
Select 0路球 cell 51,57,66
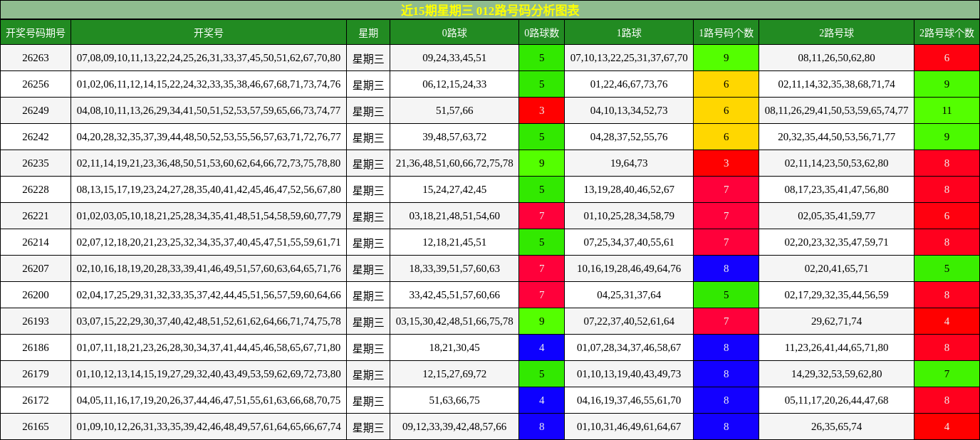[454, 110]
